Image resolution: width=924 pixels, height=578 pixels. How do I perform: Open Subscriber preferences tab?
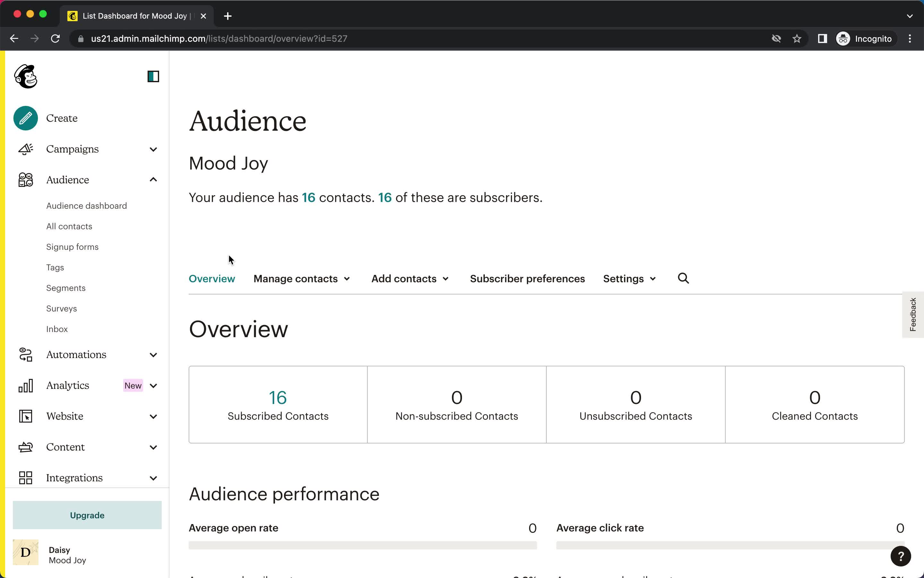527,279
